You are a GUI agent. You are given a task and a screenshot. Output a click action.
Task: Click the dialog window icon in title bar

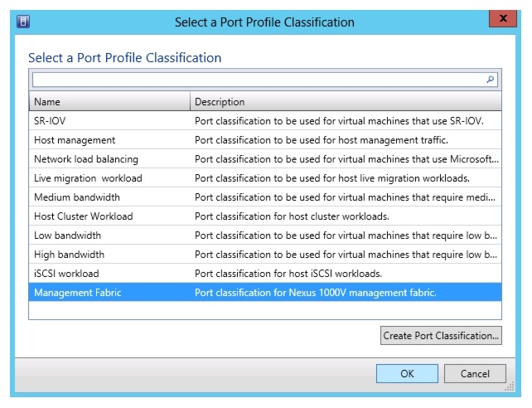tap(22, 22)
